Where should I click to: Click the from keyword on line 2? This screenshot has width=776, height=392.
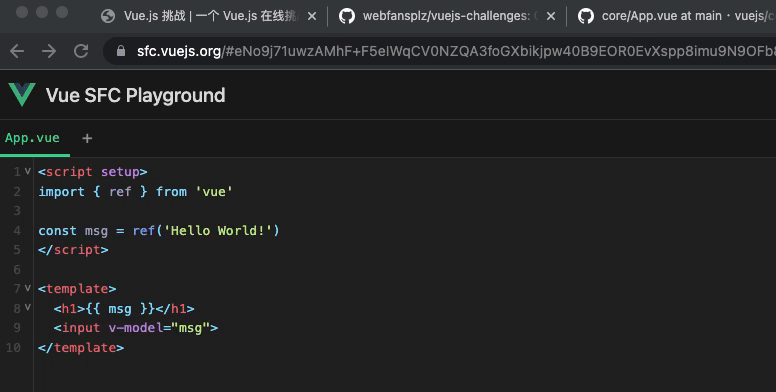coord(171,192)
